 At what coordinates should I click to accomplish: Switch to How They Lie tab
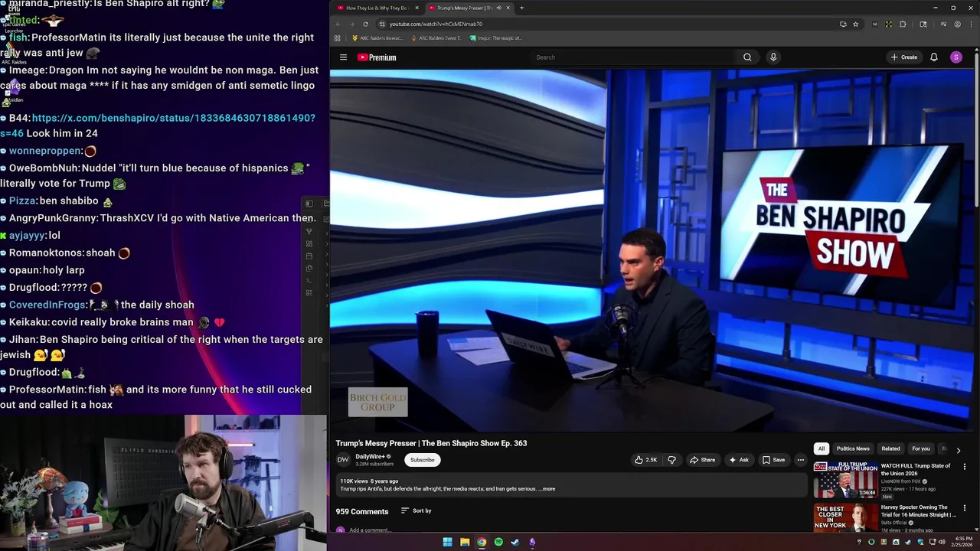click(x=376, y=8)
